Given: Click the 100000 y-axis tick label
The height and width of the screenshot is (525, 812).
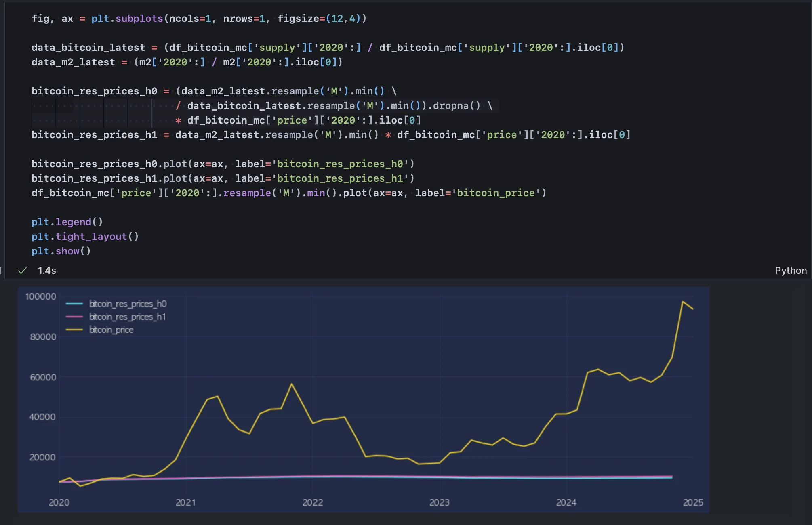Looking at the screenshot, I should click(40, 296).
